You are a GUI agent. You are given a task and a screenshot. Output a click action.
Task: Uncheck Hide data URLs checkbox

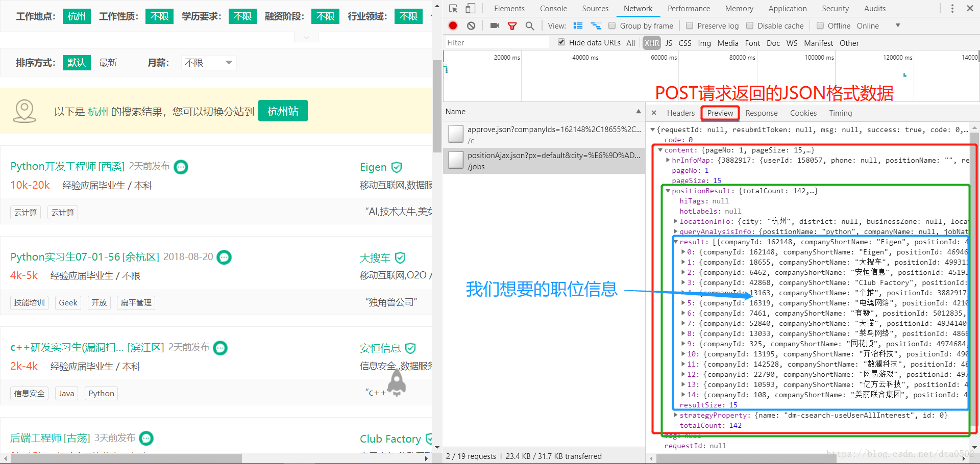(x=561, y=42)
